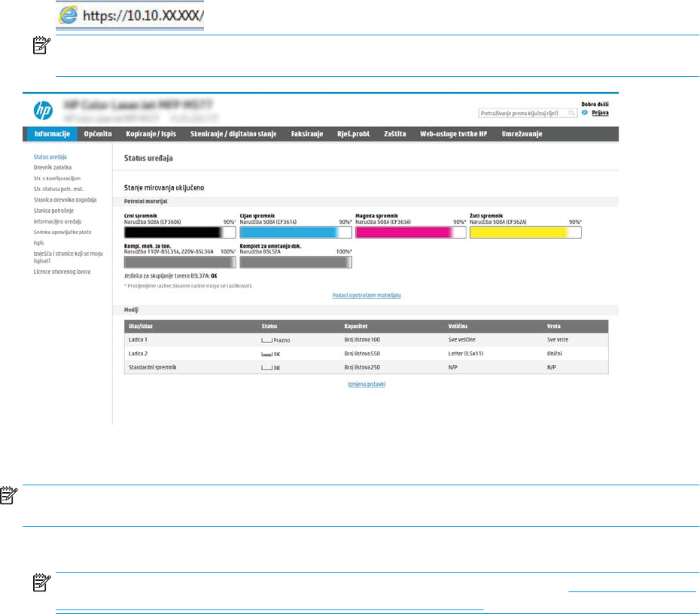Screen dimensions: 700x614
Task: Select Ispis in the sidebar
Action: pyautogui.click(x=39, y=243)
